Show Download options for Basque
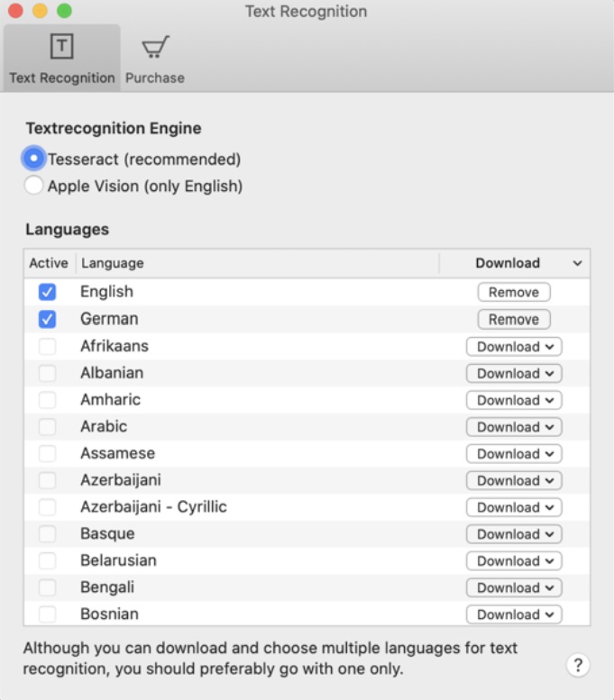The height and width of the screenshot is (700, 614). click(514, 534)
